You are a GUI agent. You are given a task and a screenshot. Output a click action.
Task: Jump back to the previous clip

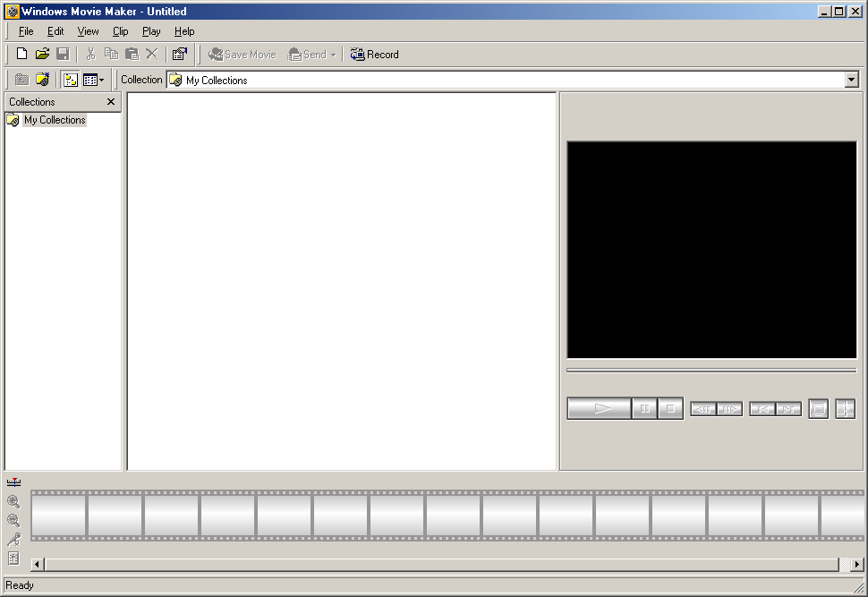tap(762, 409)
